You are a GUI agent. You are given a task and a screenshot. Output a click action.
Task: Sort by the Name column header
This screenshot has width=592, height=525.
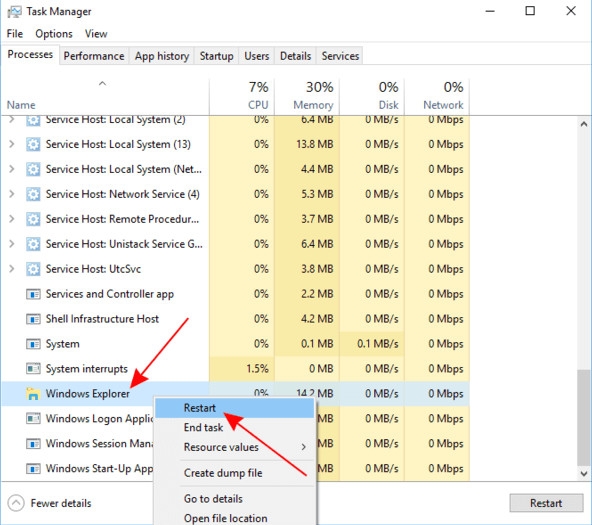[105, 97]
